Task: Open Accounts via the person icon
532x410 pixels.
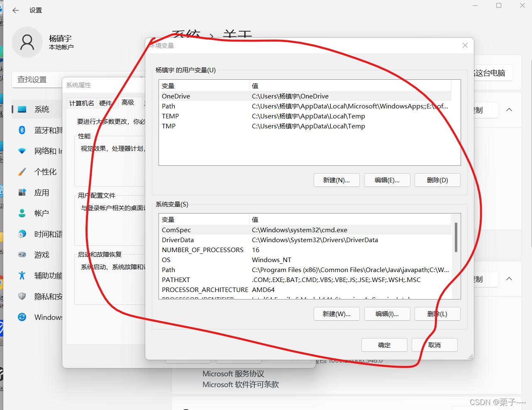Action: tap(22, 213)
